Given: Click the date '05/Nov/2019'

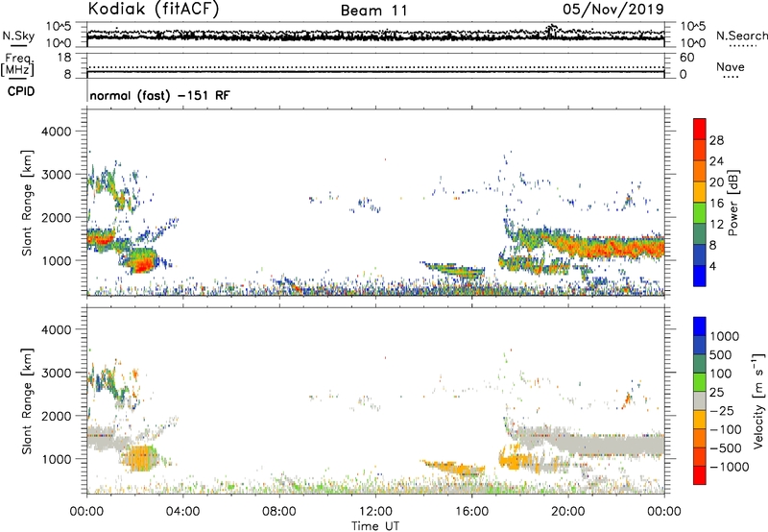Looking at the screenshot, I should point(613,9).
